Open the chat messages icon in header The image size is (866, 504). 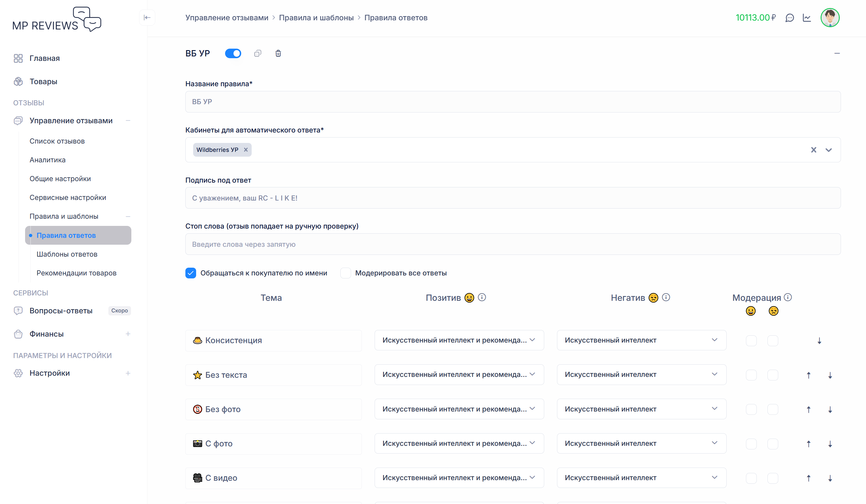pyautogui.click(x=790, y=18)
